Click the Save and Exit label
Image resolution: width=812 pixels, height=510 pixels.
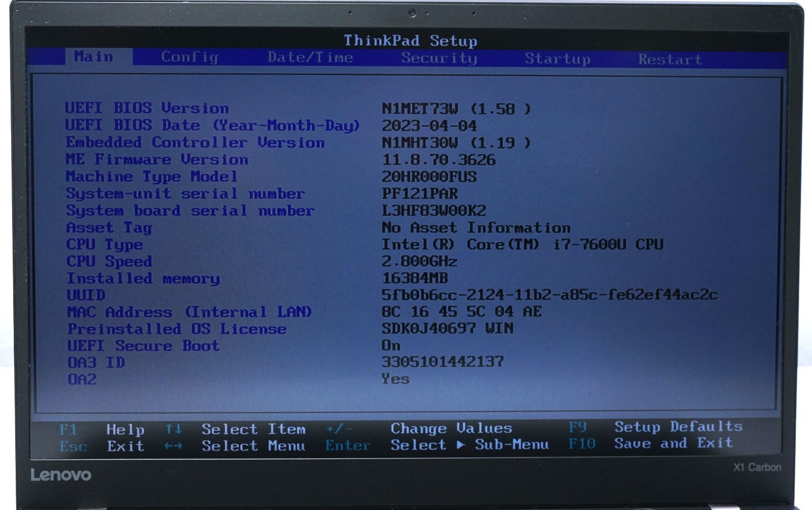(x=673, y=443)
